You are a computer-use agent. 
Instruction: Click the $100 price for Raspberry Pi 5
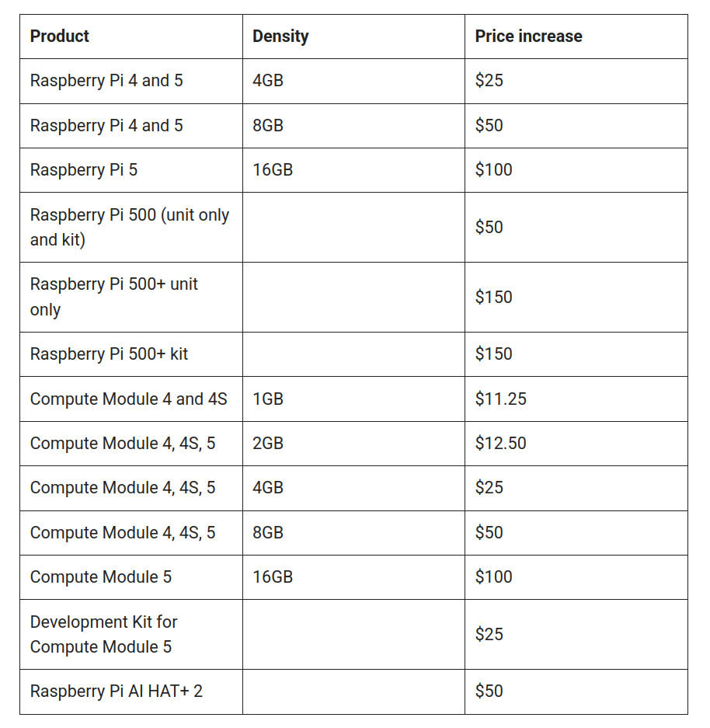coord(493,170)
